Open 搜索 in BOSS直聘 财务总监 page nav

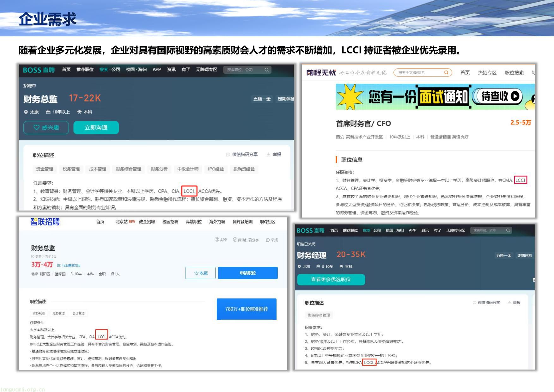(x=104, y=70)
